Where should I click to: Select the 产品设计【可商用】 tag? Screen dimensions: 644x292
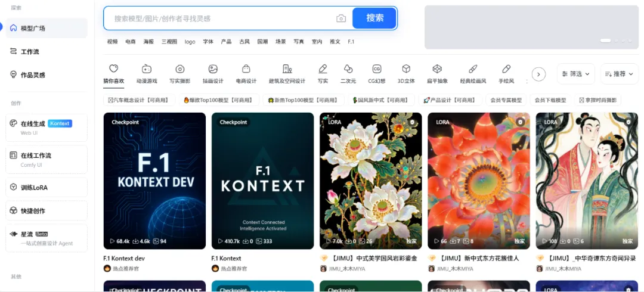[x=450, y=100]
